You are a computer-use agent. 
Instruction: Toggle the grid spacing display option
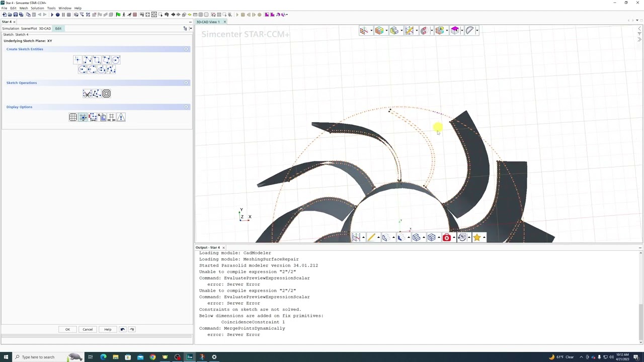[111, 118]
